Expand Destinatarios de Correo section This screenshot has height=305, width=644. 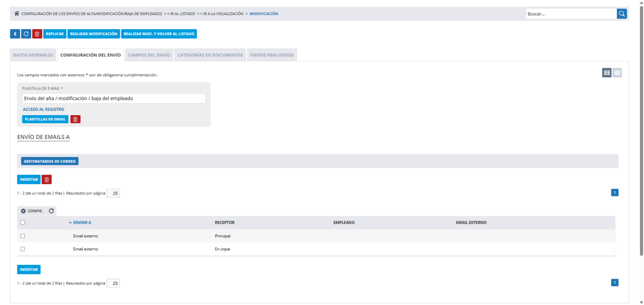pos(50,161)
